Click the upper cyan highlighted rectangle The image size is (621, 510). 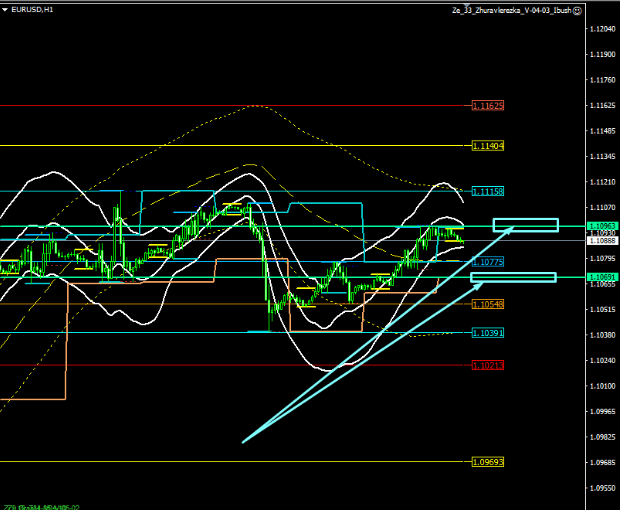(525, 224)
